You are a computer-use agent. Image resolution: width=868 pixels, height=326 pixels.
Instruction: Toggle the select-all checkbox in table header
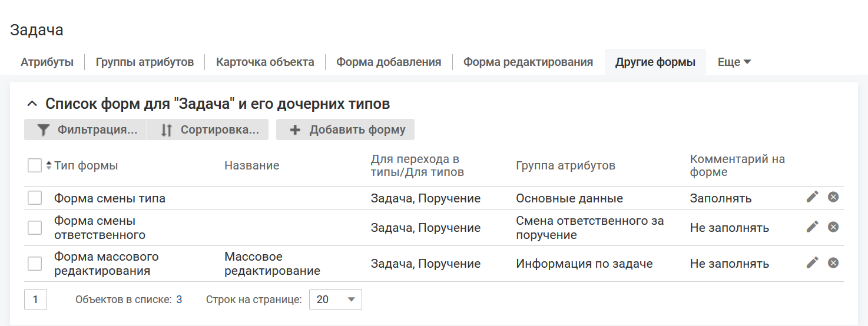[x=35, y=166]
